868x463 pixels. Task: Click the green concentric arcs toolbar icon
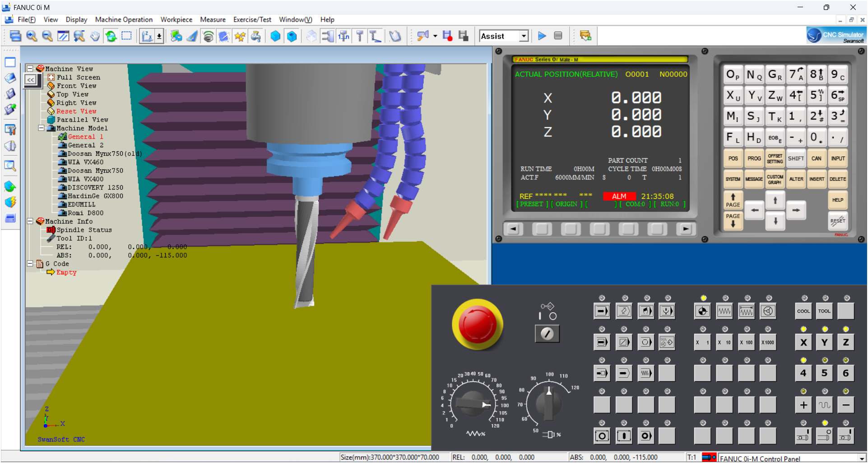(208, 36)
